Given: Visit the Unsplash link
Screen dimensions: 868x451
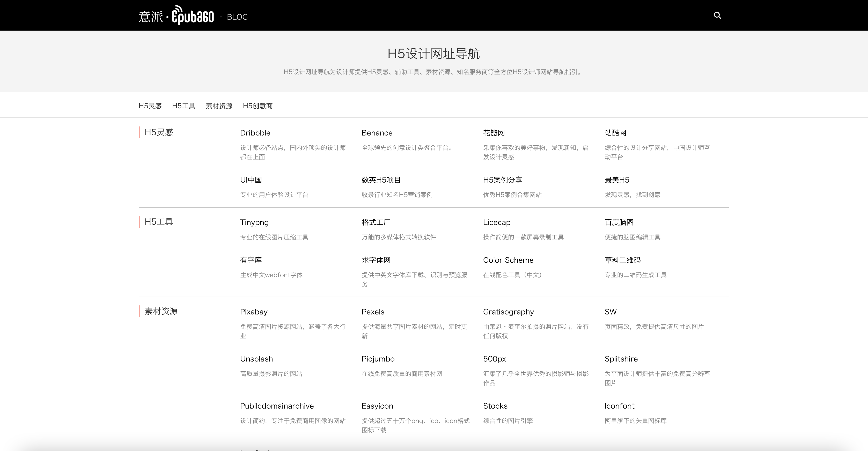Looking at the screenshot, I should coord(256,359).
